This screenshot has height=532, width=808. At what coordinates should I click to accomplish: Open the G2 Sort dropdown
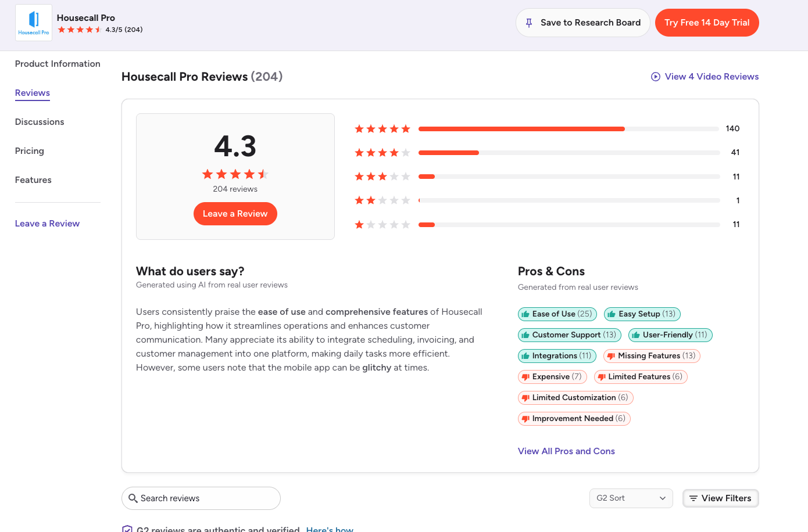[631, 498]
